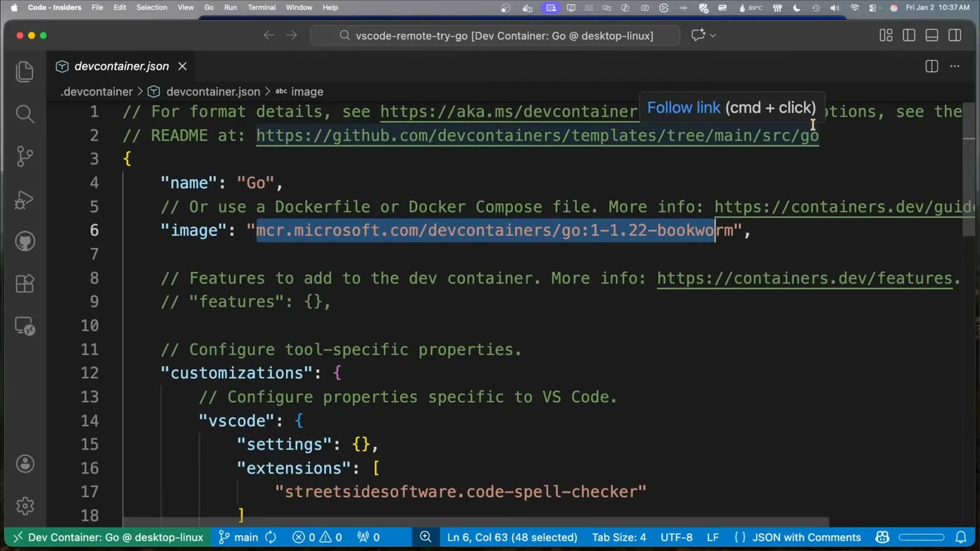980x551 pixels.
Task: Open the Go menu
Action: click(x=209, y=7)
